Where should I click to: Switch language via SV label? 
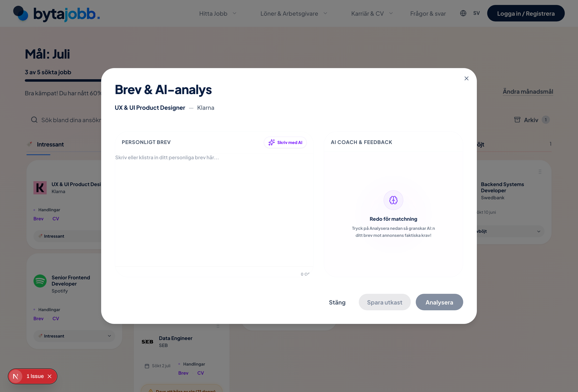(x=476, y=13)
